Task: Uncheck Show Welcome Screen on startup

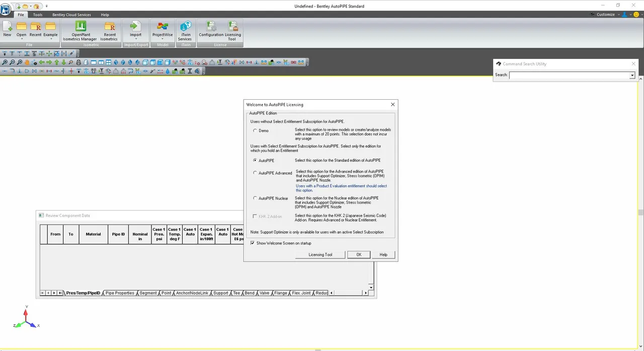Action: [253, 243]
